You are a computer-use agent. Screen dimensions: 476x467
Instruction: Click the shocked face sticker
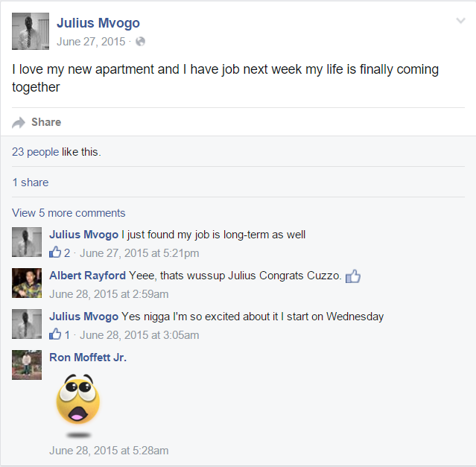tap(78, 406)
